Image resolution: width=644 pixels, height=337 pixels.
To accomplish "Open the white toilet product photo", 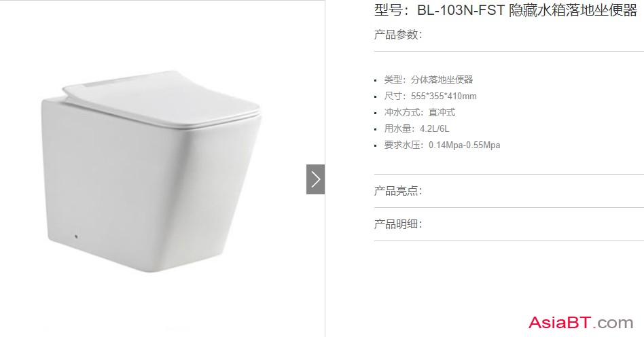I will pos(151,171).
